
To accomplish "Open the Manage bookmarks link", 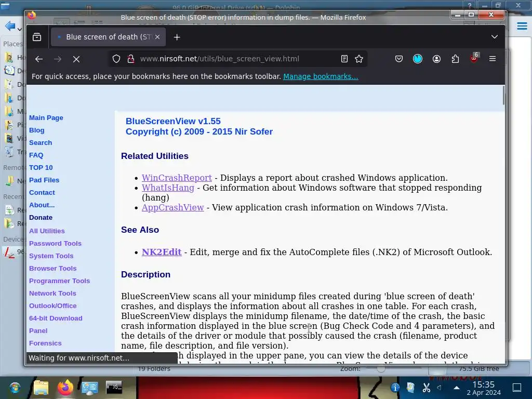I will [321, 76].
